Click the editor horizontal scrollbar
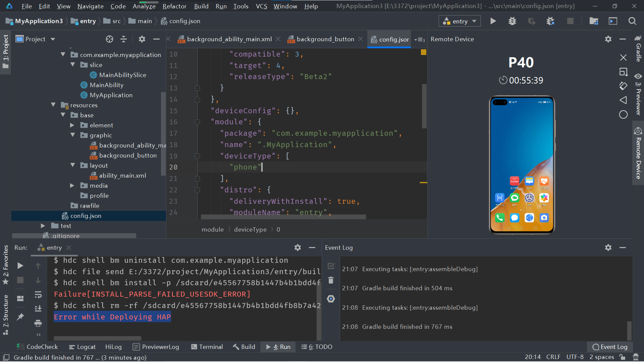 click(283, 217)
